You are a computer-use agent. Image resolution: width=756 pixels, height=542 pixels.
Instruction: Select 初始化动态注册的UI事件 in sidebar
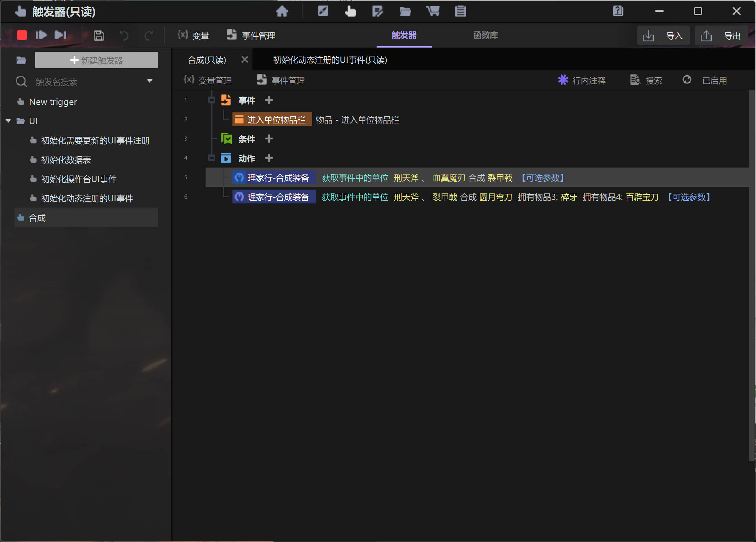coord(87,198)
